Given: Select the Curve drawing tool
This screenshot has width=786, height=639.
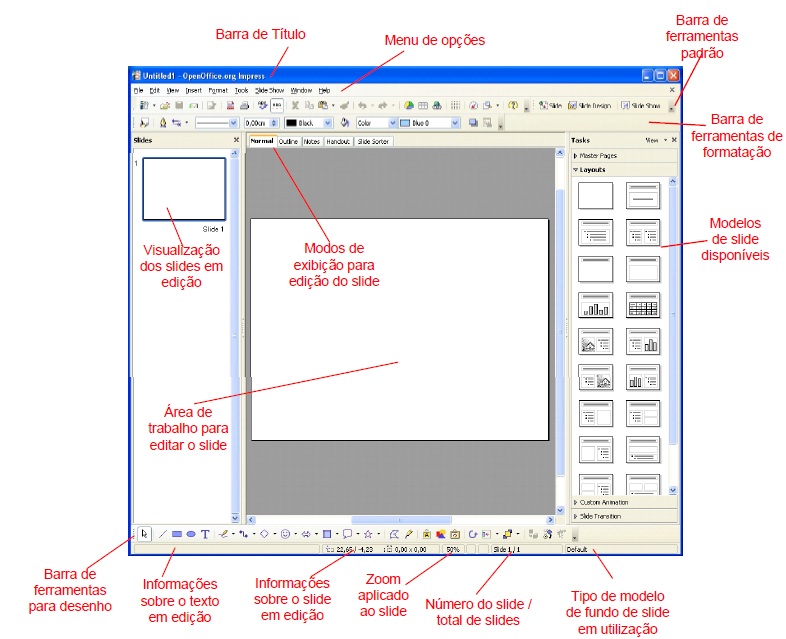Looking at the screenshot, I should point(224,534).
